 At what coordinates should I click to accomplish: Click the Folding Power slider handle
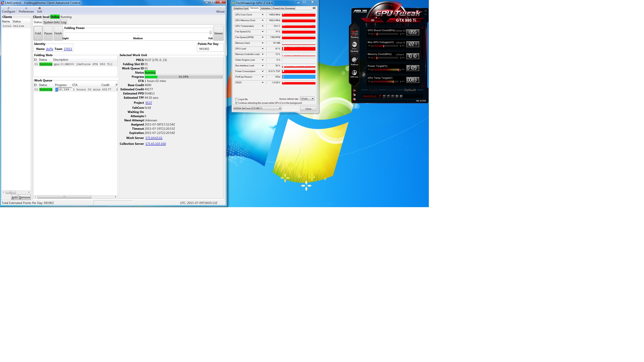[210, 32]
